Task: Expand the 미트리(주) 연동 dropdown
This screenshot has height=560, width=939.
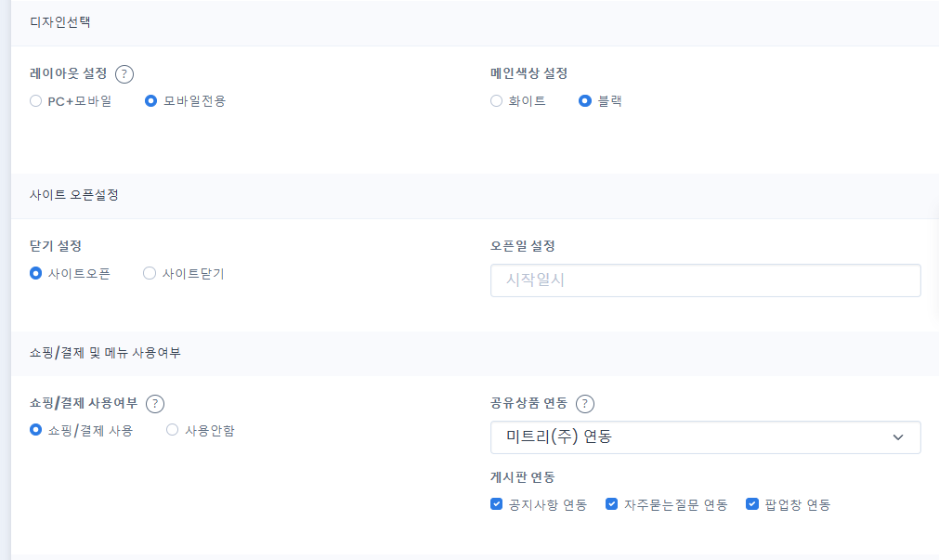Action: 705,437
